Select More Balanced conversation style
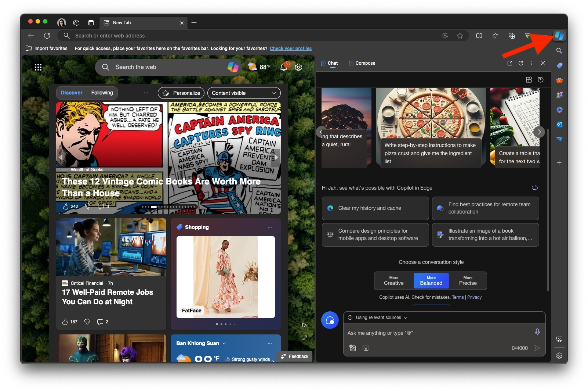Screen dimensions: 588x391 (x=431, y=281)
